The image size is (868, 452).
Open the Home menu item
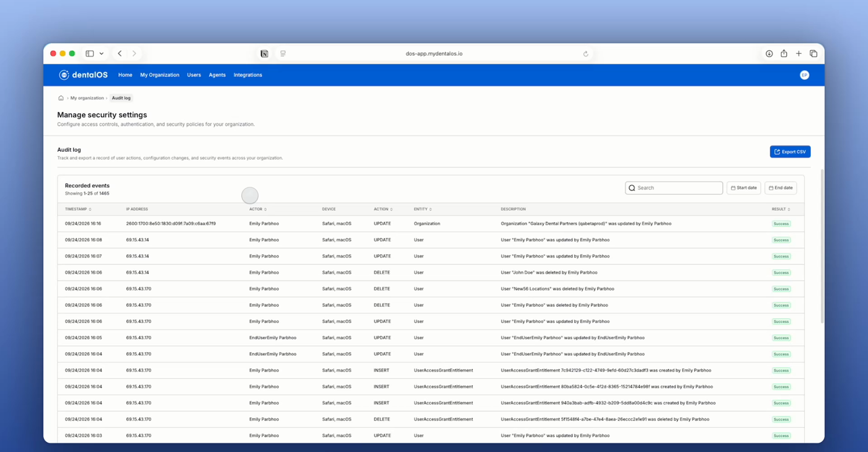[125, 75]
